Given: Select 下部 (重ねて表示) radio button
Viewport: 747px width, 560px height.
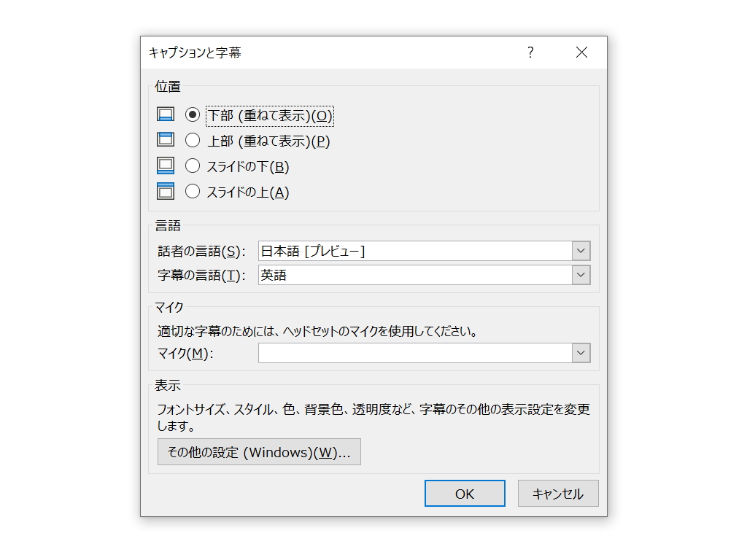Looking at the screenshot, I should [x=193, y=114].
